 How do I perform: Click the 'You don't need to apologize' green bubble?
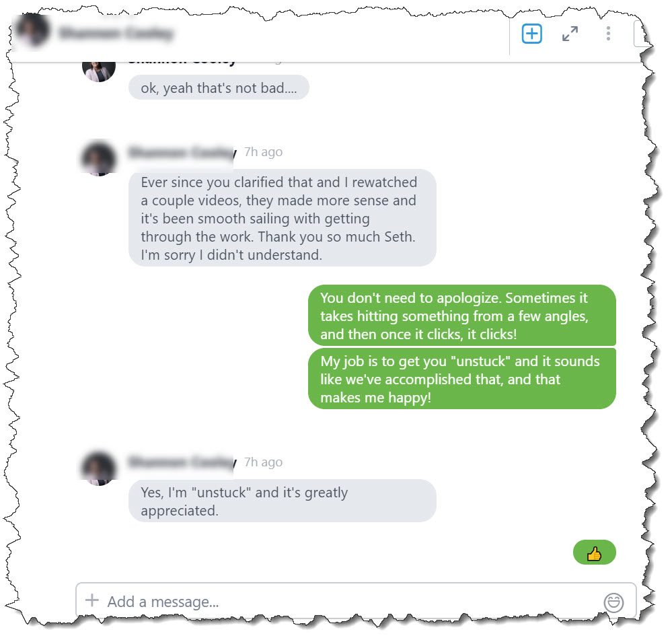(461, 315)
